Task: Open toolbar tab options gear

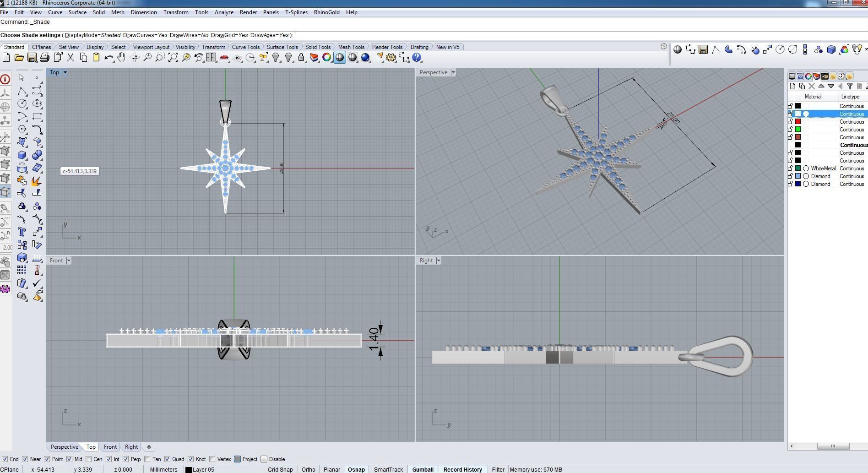Action: (x=664, y=46)
